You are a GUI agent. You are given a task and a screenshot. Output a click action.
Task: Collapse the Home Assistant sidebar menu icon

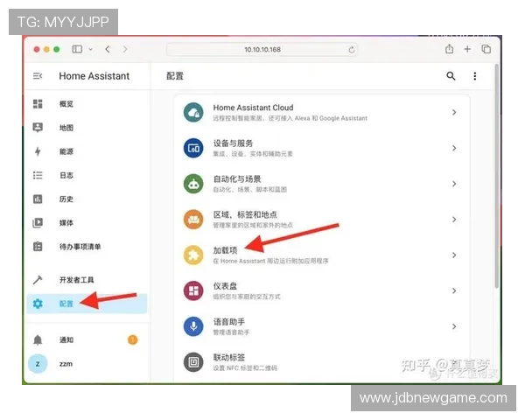click(x=38, y=76)
